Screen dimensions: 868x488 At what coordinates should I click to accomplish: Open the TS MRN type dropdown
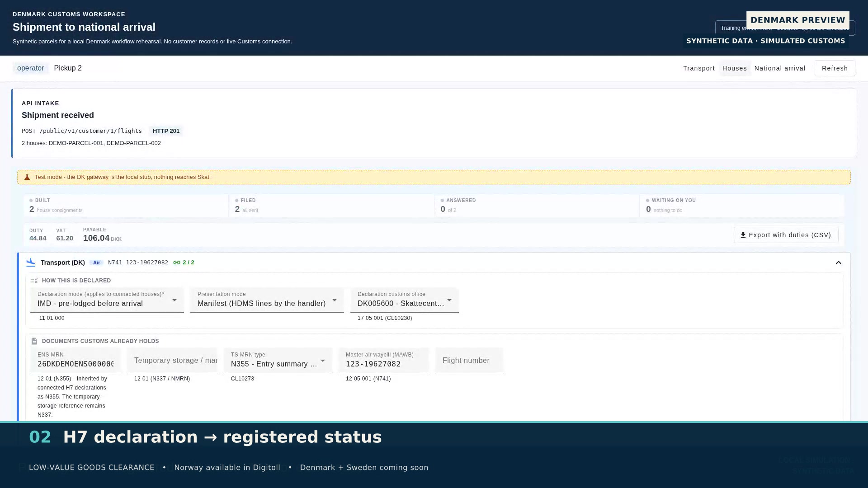(278, 361)
